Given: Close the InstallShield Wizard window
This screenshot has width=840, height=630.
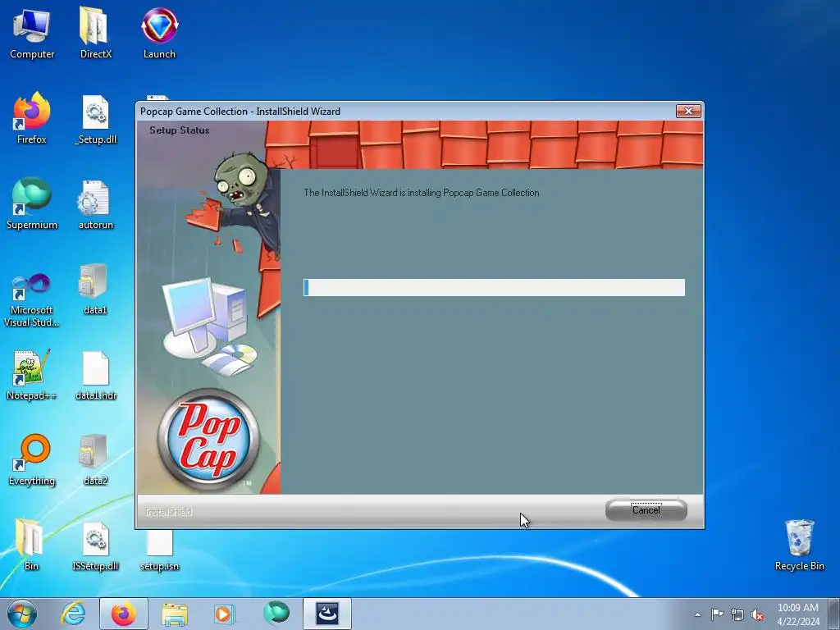Looking at the screenshot, I should click(689, 111).
